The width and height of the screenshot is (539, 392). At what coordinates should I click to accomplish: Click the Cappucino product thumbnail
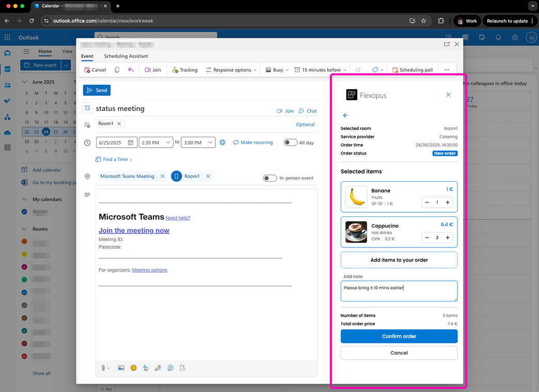pos(356,232)
